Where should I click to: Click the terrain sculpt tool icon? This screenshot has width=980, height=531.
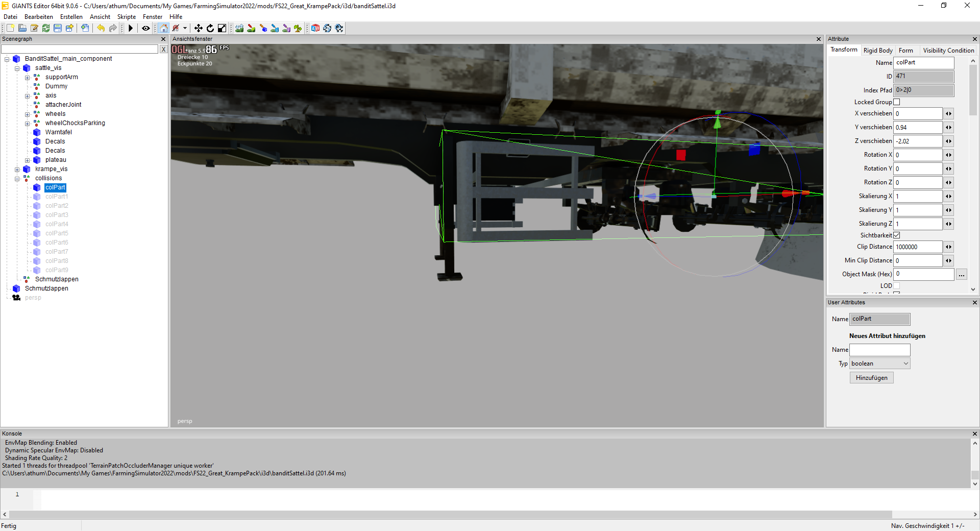pyautogui.click(x=239, y=28)
